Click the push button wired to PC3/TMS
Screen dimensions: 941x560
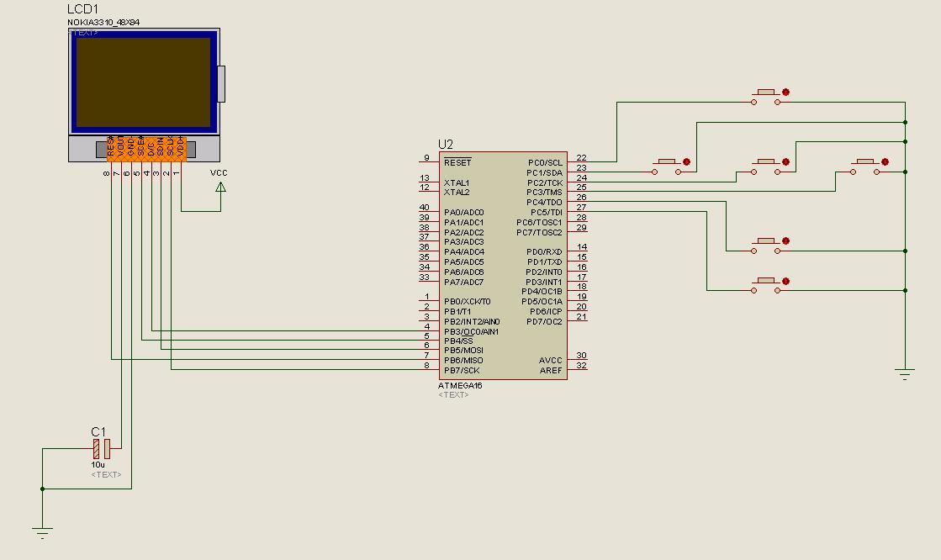click(864, 167)
